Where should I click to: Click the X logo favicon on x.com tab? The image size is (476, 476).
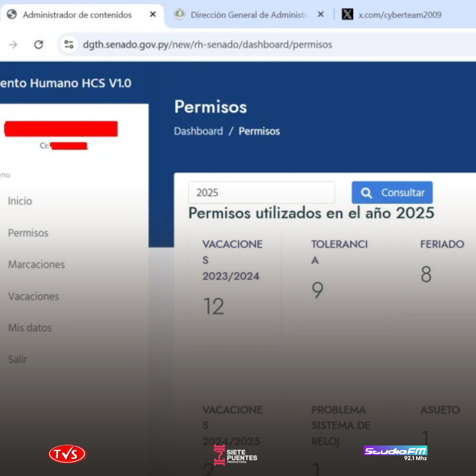[x=348, y=15]
